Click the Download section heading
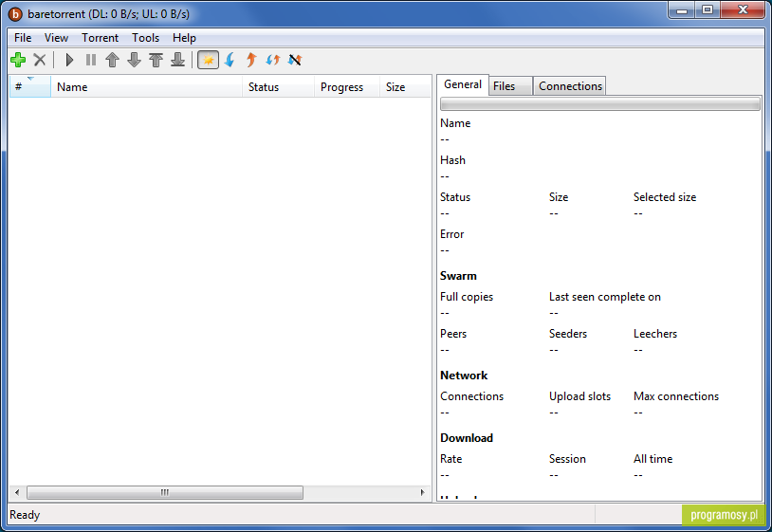This screenshot has height=532, width=772. coord(467,438)
